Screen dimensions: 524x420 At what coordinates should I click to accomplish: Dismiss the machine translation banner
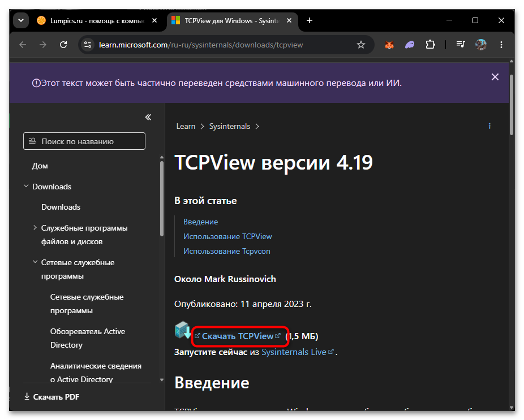point(495,77)
